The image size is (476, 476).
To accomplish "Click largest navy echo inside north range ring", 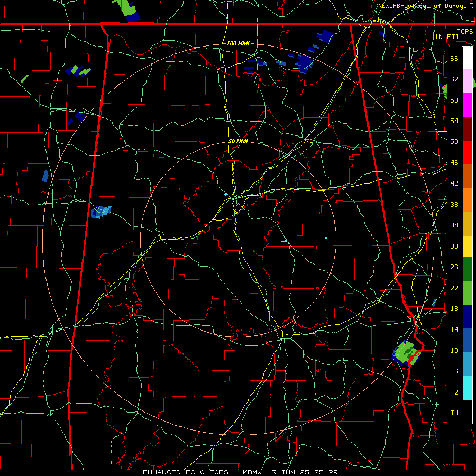I will point(305,63).
